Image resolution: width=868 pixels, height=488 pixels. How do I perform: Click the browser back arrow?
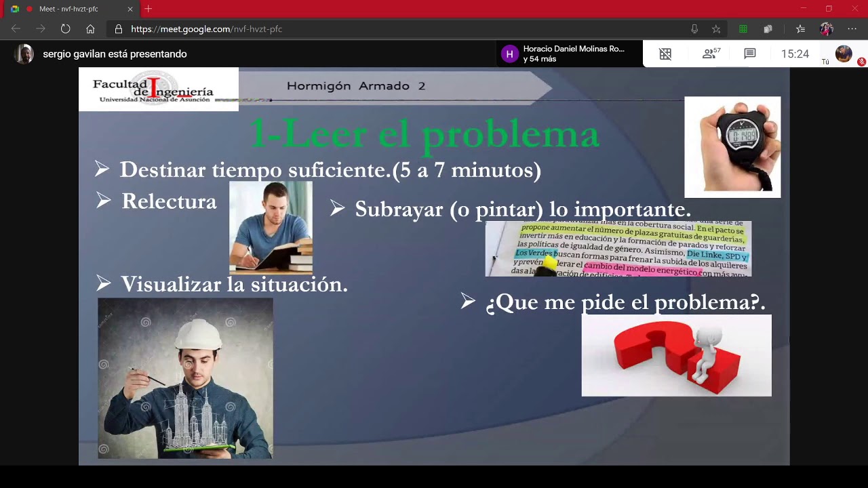16,29
